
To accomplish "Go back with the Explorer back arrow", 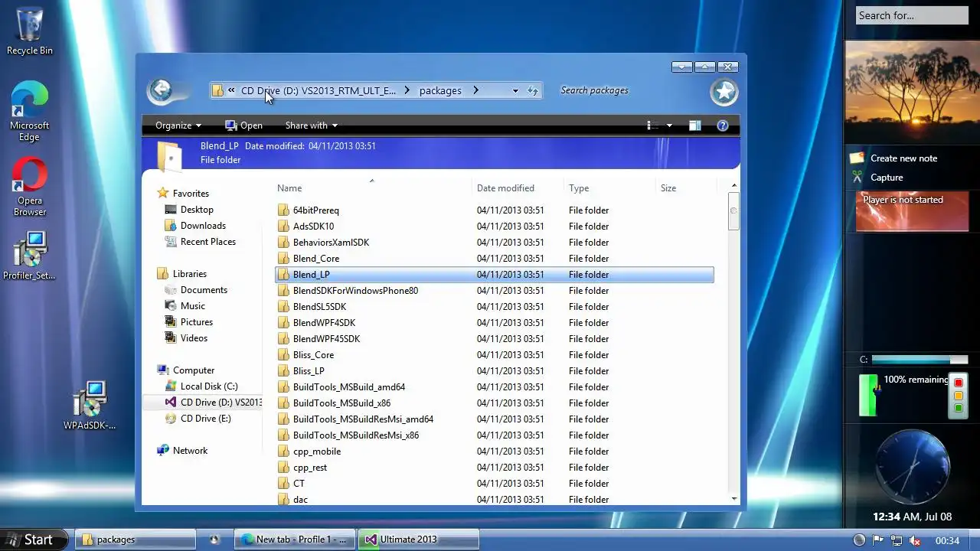I will 161,90.
